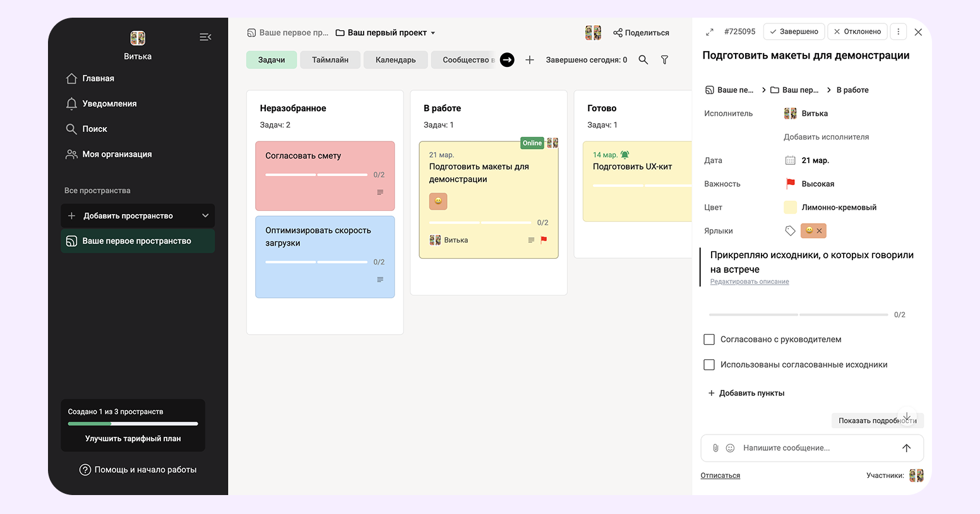Add a new view with the plus icon
Screen dimensions: 980x514
click(x=530, y=60)
